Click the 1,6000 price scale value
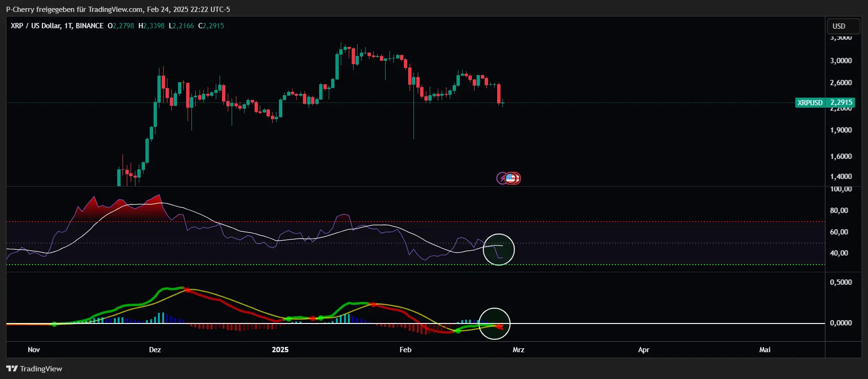Image resolution: width=868 pixels, height=379 pixels. [841, 156]
